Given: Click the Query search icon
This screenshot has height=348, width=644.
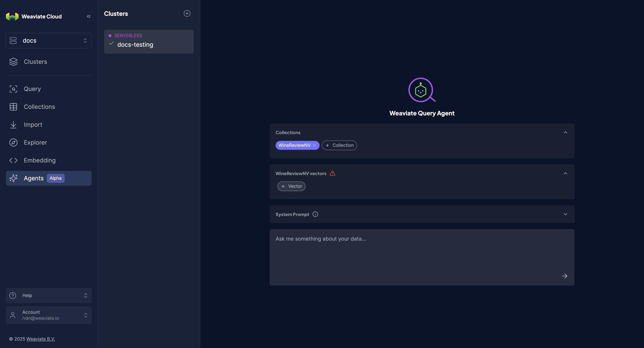Looking at the screenshot, I should click(x=13, y=89).
